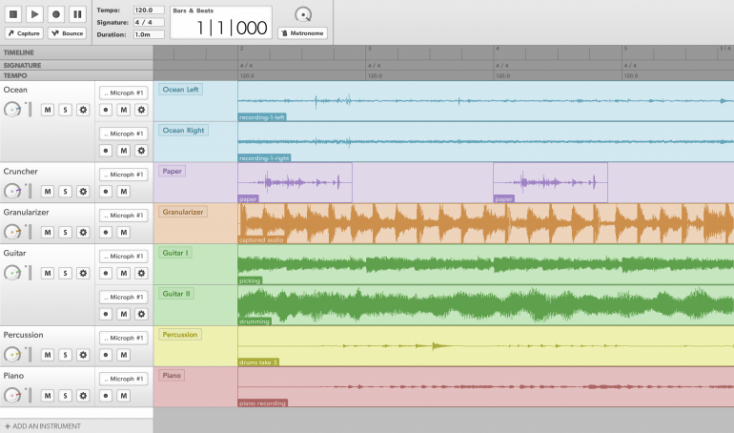Click the Record button in transport
Viewport: 734px width, 433px height.
tap(56, 14)
